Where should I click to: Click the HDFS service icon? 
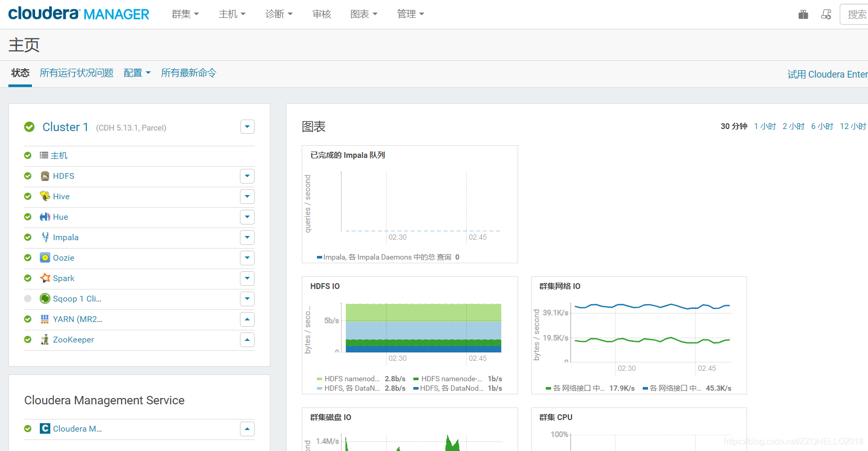click(45, 176)
